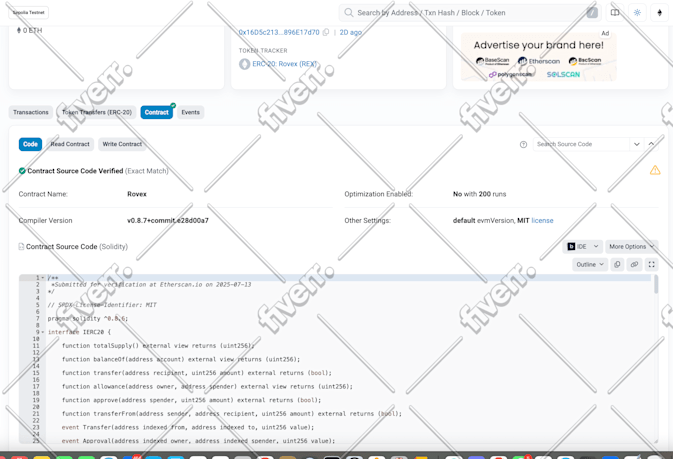Screen dimensions: 673x459
Task: Open creator address 0x16D5c213...896E17d70
Action: click(x=279, y=32)
